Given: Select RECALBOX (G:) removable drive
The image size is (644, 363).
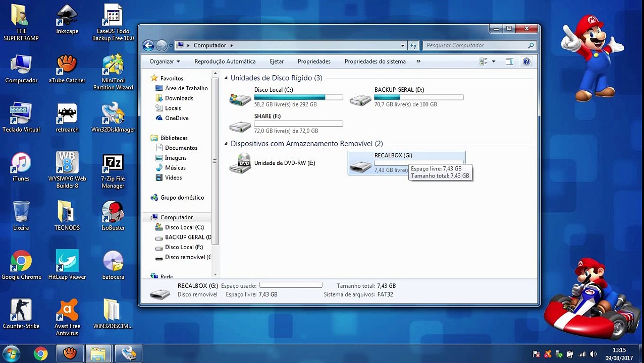Looking at the screenshot, I should pos(406,163).
